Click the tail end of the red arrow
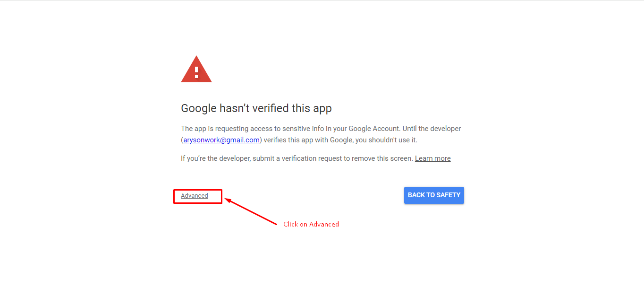644x288 pixels. tap(276, 224)
